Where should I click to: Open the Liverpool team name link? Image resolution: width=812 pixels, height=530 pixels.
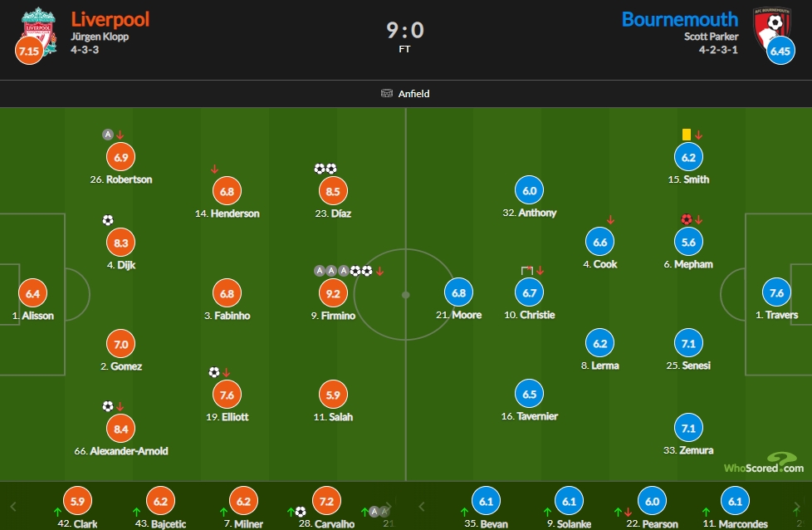(110, 18)
